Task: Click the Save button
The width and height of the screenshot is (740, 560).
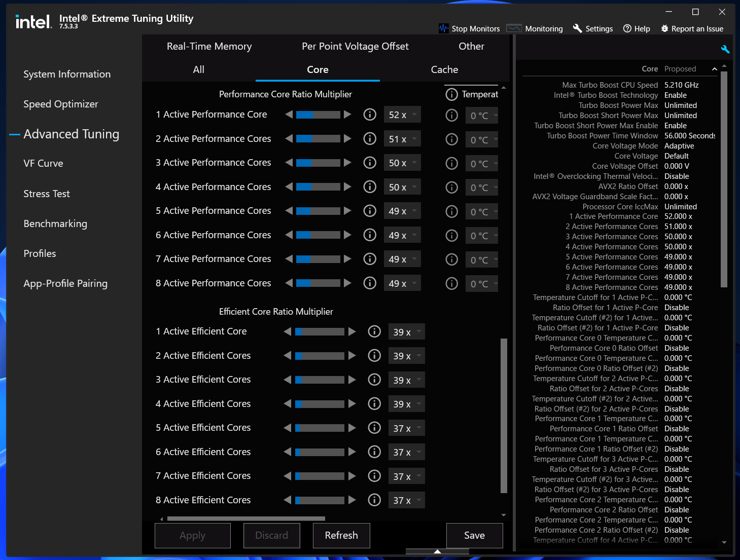Action: (x=475, y=536)
